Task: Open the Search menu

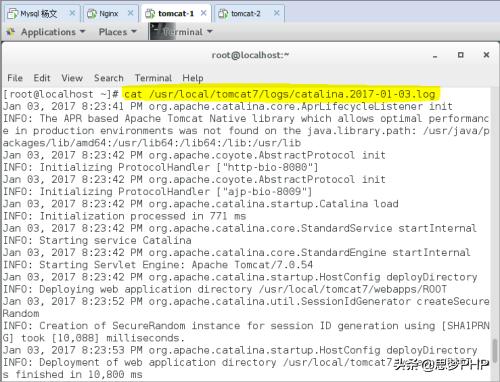Action: click(109, 78)
